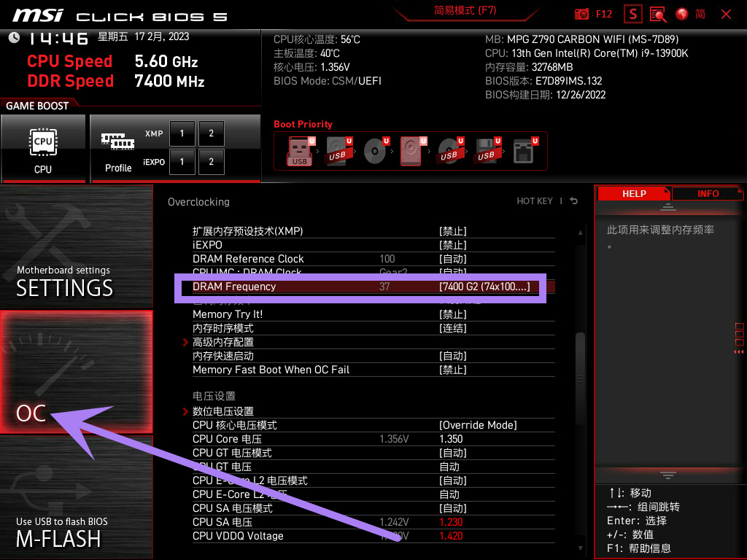Screen dimensions: 747x560
Task: Toggle the Game Boost CPU button
Action: (x=43, y=148)
